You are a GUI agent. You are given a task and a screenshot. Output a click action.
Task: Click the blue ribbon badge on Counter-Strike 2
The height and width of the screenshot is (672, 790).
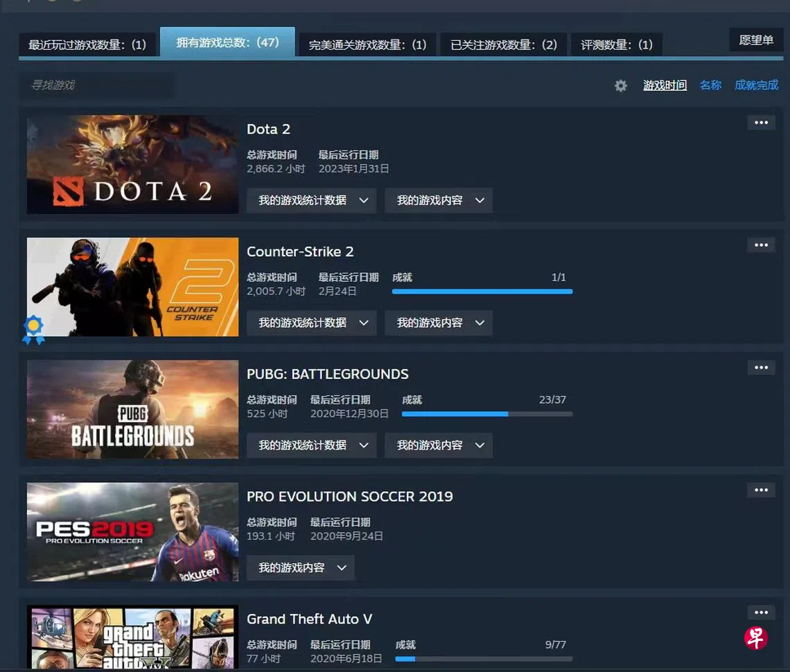tap(33, 329)
